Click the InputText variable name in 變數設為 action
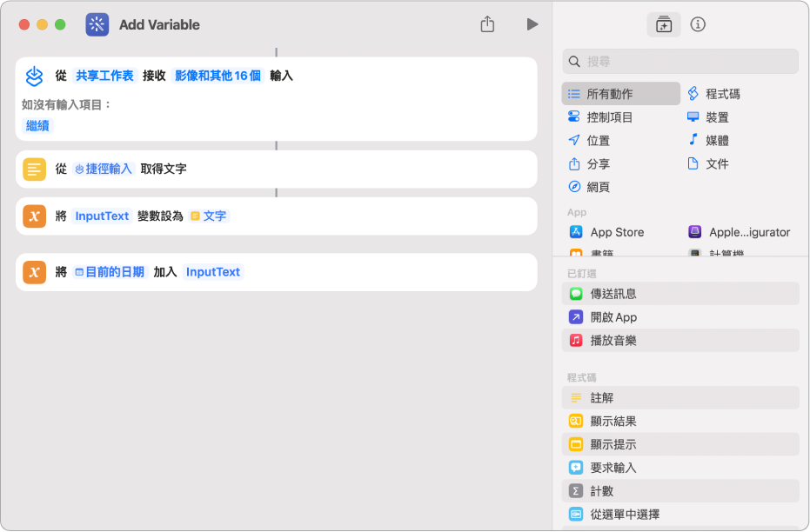This screenshot has height=532, width=810. pos(102,216)
